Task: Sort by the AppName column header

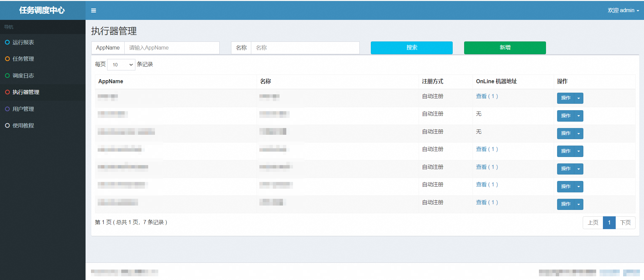Action: point(111,82)
